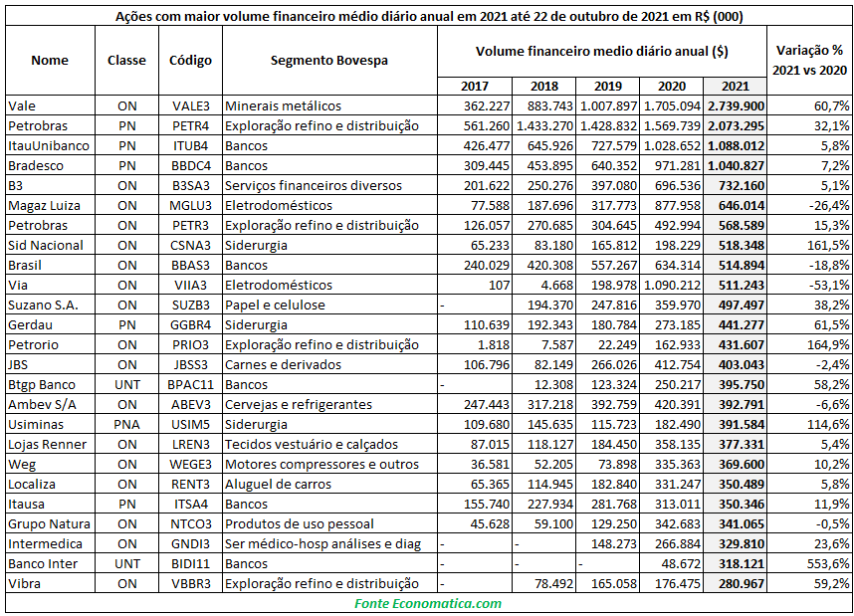Select the 'ItauUnibanco' name cell
854x616 pixels.
(50, 145)
